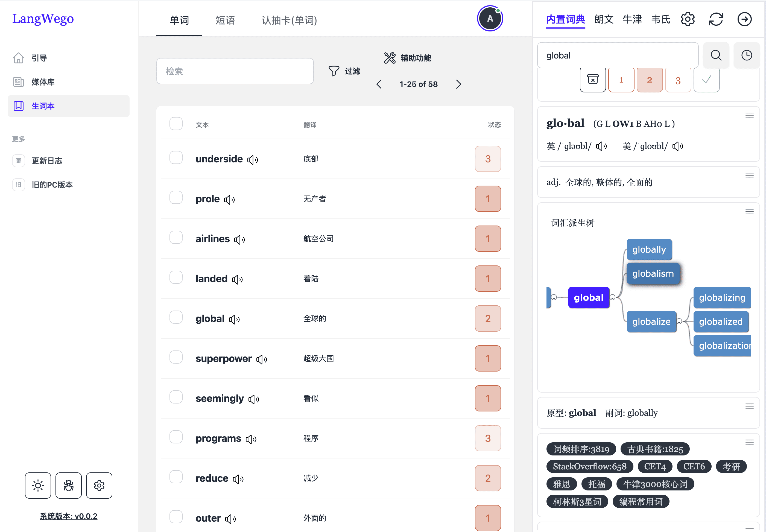Click the delete word status icon
Screen dimensions: 766x532
tap(593, 80)
